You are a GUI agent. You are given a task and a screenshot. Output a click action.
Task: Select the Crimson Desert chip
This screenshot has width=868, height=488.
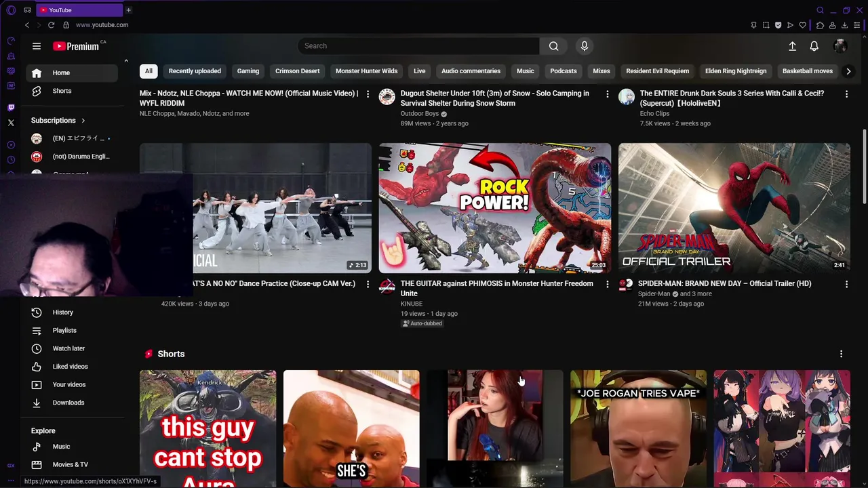tap(297, 71)
